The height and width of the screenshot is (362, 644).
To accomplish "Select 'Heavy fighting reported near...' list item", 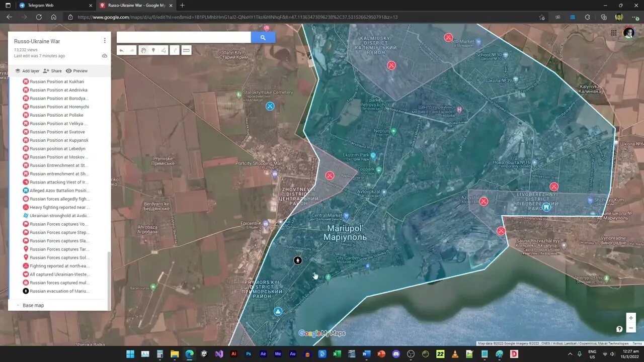I will tap(56, 207).
